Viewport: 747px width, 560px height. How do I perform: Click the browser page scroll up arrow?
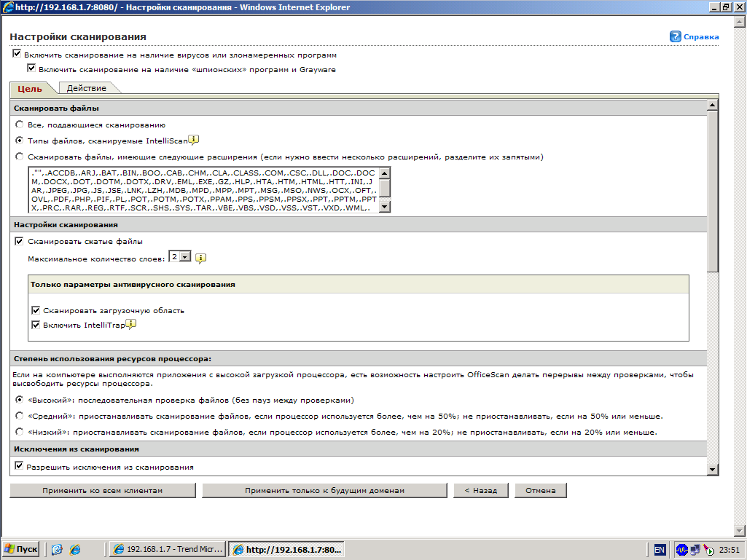coord(740,21)
